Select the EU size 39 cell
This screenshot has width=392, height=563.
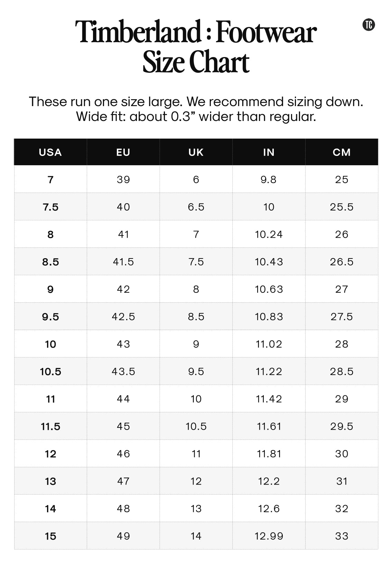point(123,180)
